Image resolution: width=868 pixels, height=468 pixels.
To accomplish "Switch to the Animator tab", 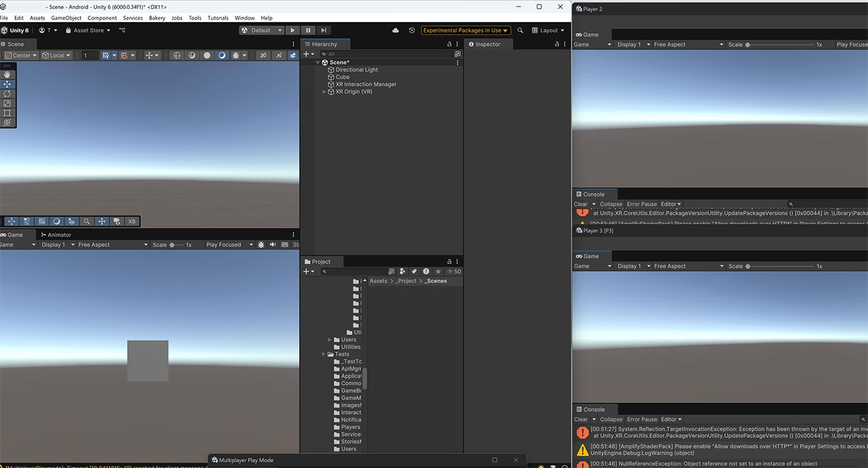I will [x=55, y=235].
